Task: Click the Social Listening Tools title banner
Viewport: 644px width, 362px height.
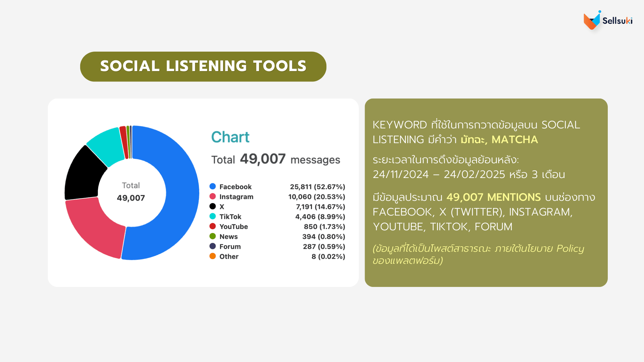Action: (203, 66)
